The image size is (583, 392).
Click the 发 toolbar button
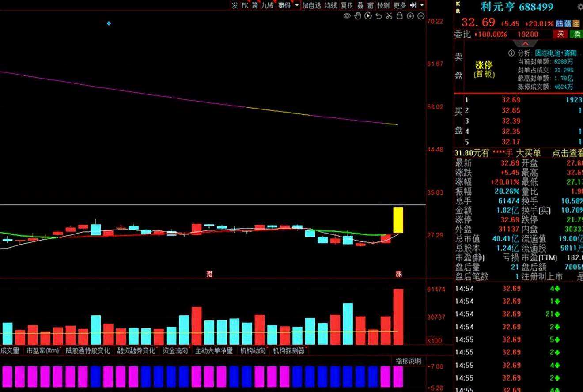coord(235,5)
